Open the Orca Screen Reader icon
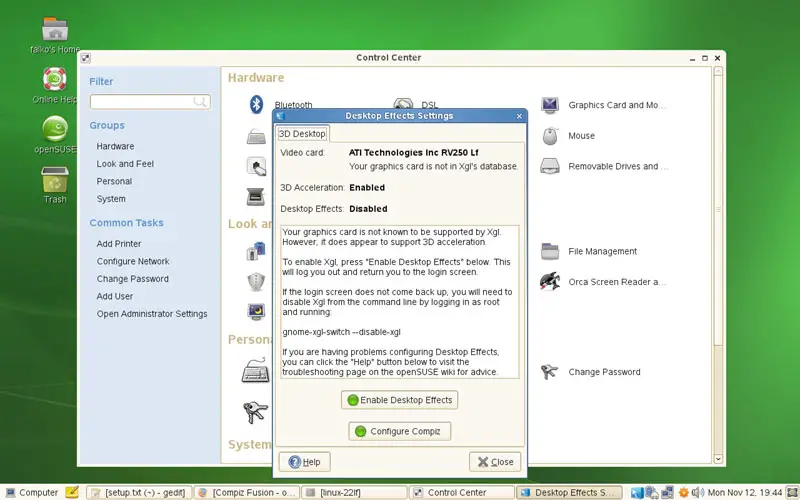The height and width of the screenshot is (500, 800). (550, 282)
